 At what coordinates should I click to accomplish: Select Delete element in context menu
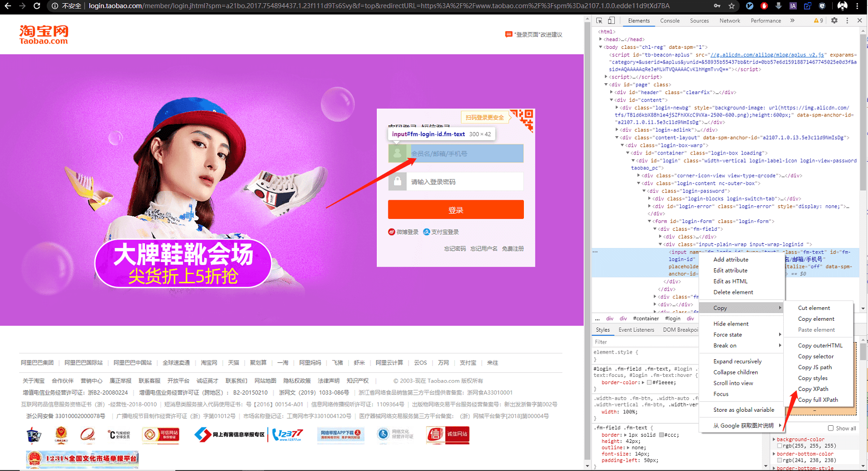click(741, 292)
